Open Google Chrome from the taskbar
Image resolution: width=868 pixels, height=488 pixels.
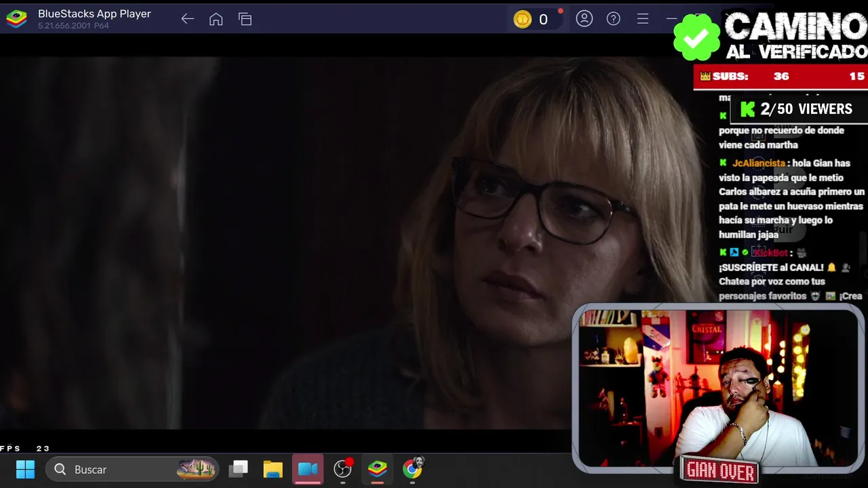coord(412,468)
